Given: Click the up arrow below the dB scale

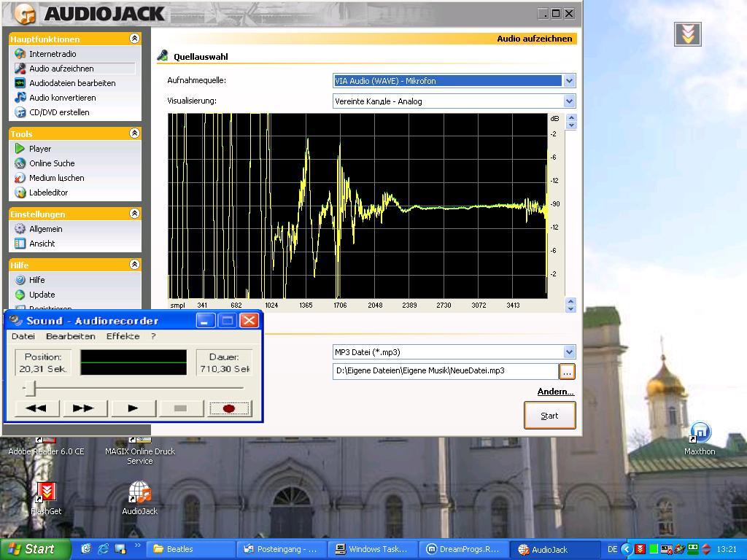Looking at the screenshot, I should 570,301.
